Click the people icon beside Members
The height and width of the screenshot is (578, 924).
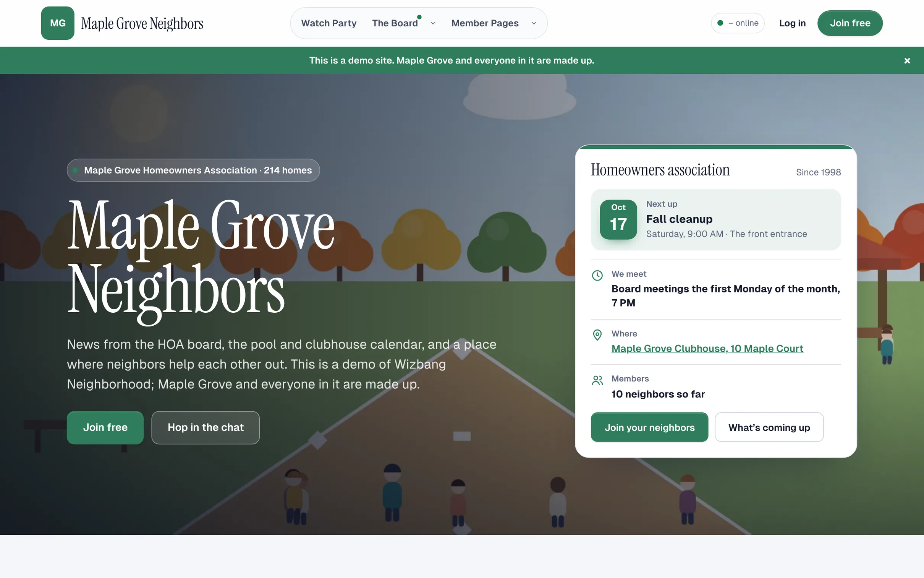(x=597, y=380)
